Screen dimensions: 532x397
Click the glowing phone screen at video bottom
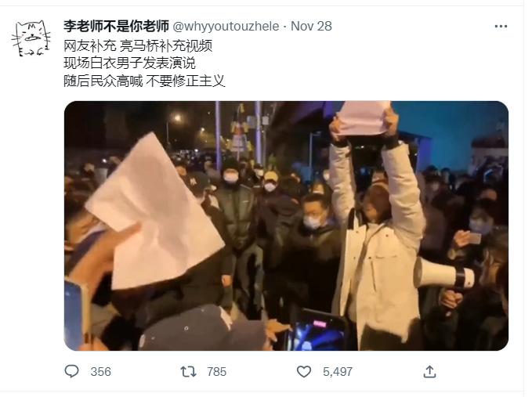(317, 330)
